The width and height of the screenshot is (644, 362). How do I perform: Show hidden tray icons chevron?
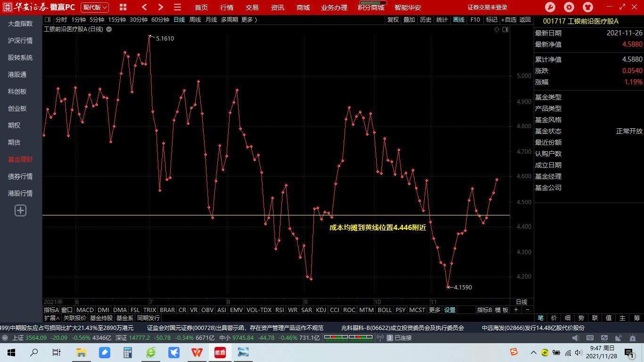(x=534, y=353)
